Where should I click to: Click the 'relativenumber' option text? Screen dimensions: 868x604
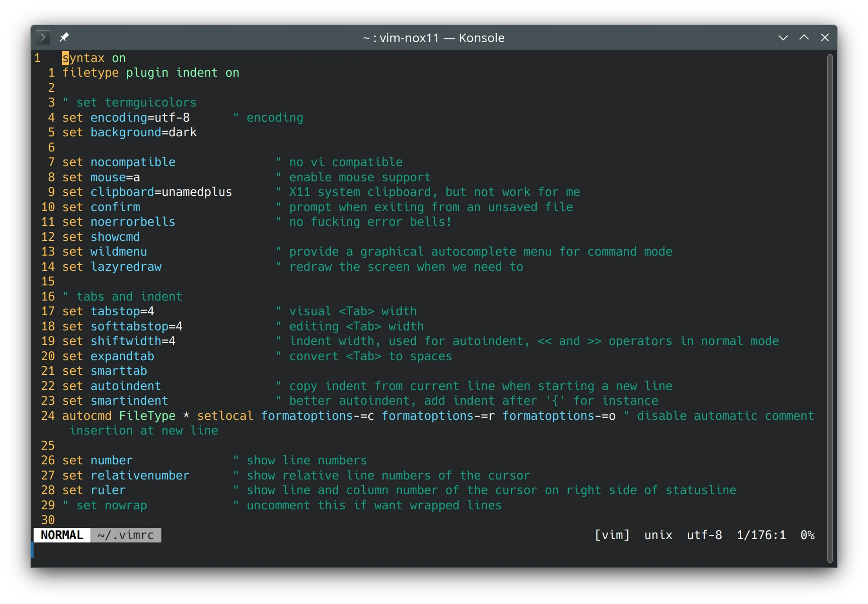140,475
